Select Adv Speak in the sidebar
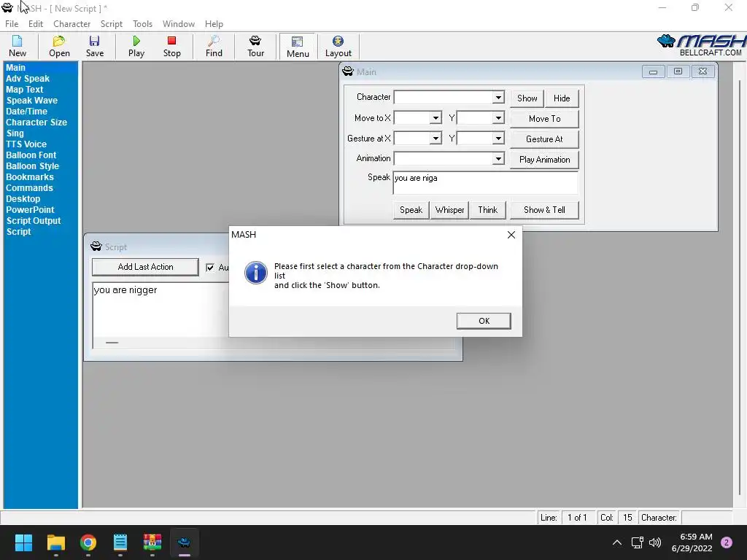The image size is (747, 560). (28, 79)
